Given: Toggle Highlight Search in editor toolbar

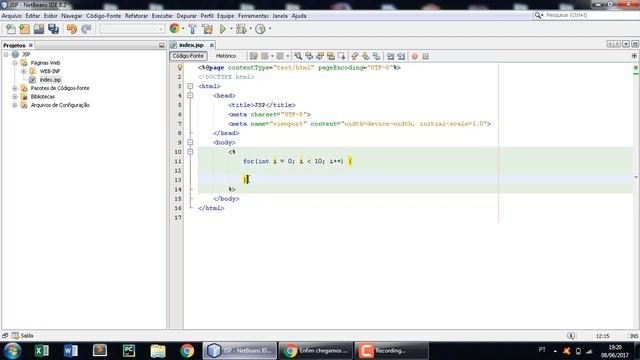Looking at the screenshot, I should 331,56.
